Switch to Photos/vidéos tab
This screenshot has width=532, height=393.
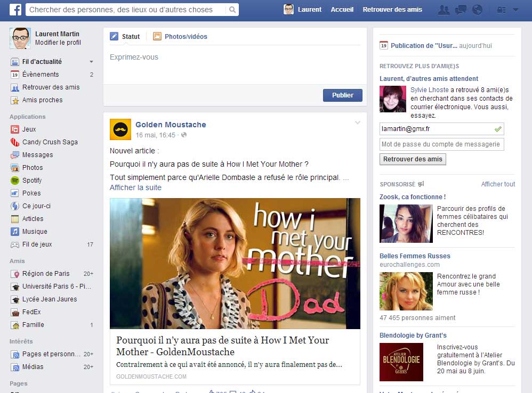(x=180, y=37)
